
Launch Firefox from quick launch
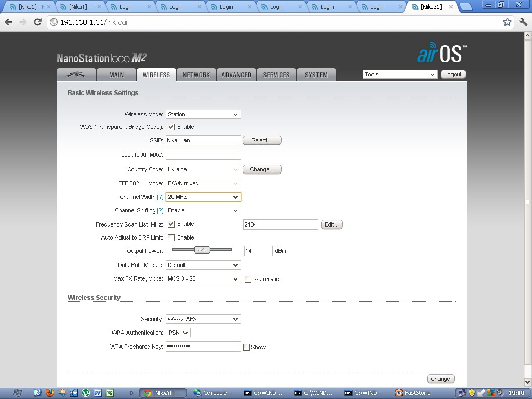tap(50, 393)
